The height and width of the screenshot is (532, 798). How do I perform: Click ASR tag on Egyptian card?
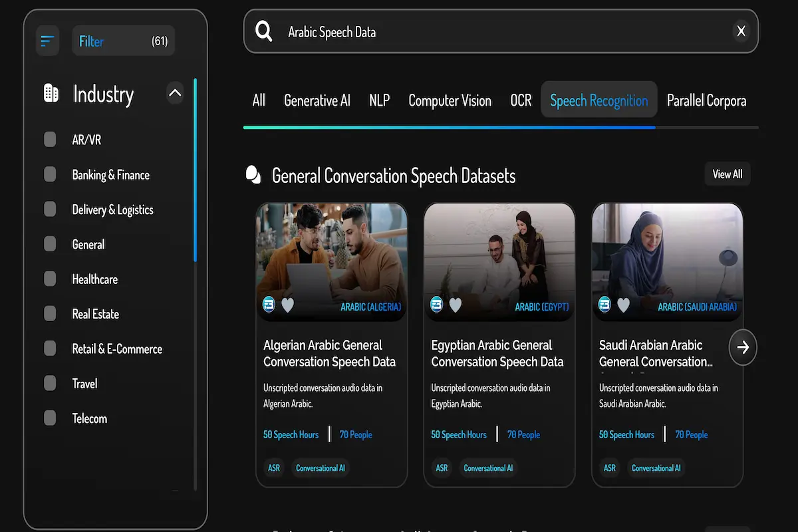tap(442, 468)
